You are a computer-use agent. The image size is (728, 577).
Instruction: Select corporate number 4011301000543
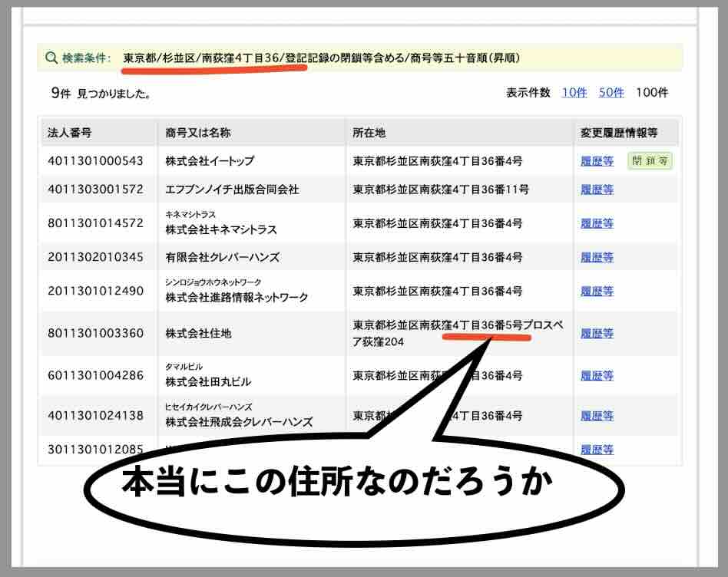pos(95,161)
